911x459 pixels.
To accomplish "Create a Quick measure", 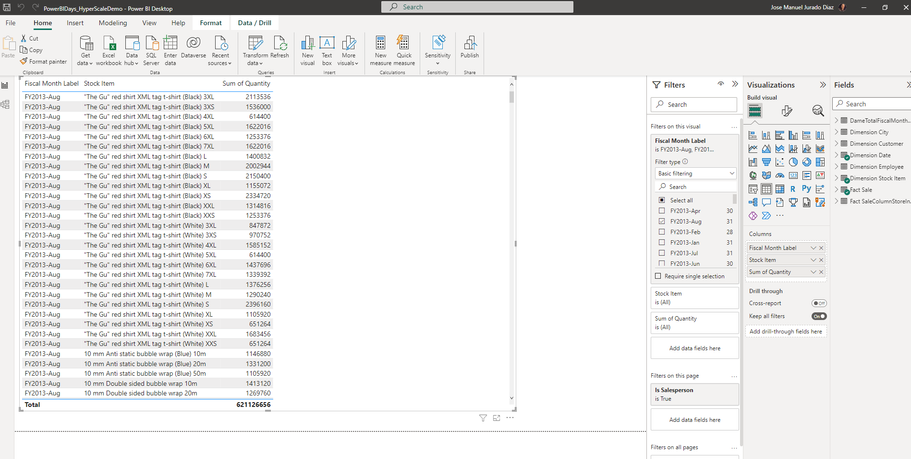I will 404,51.
